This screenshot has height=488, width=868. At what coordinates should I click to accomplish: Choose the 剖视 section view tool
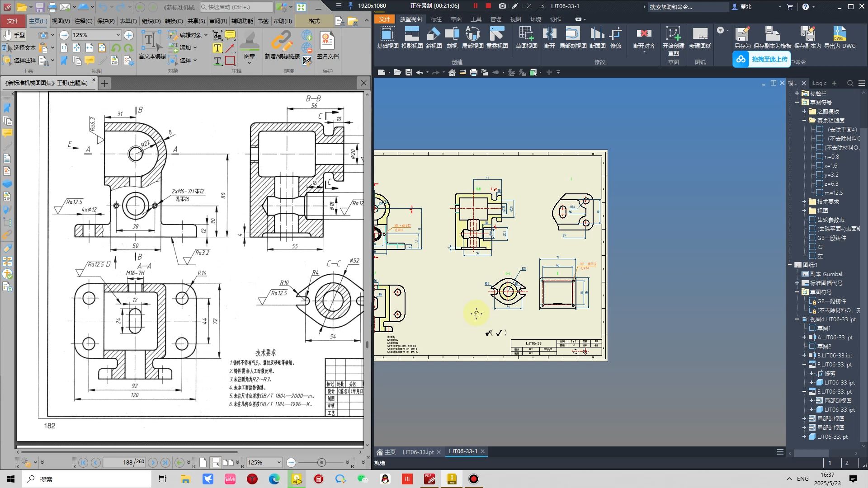coord(452,38)
